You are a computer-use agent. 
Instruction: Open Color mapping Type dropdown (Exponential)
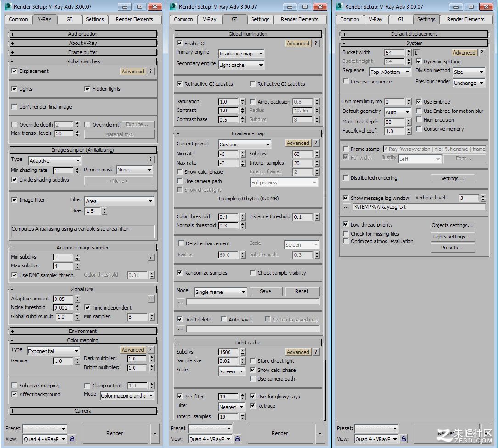pyautogui.click(x=53, y=351)
